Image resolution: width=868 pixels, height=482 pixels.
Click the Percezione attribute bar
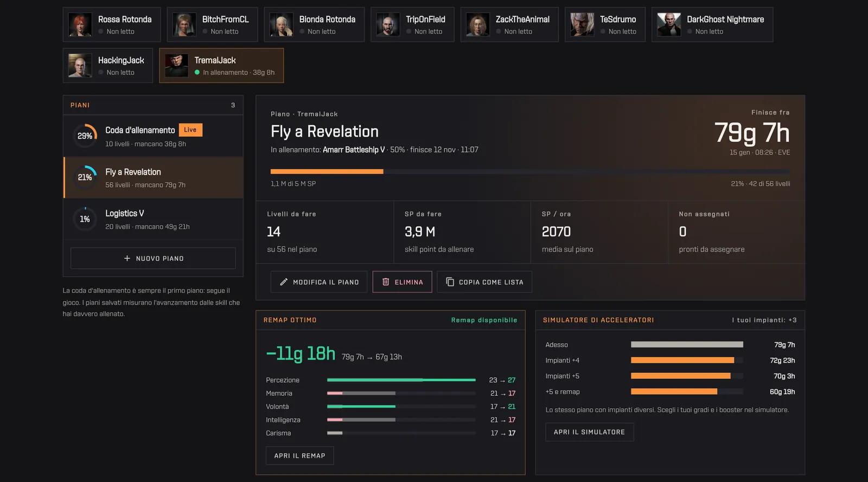[x=401, y=380]
